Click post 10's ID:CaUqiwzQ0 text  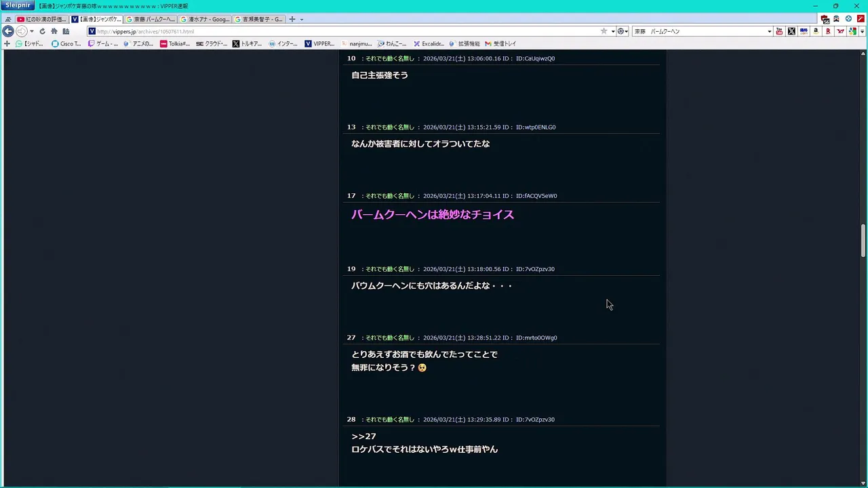click(535, 58)
